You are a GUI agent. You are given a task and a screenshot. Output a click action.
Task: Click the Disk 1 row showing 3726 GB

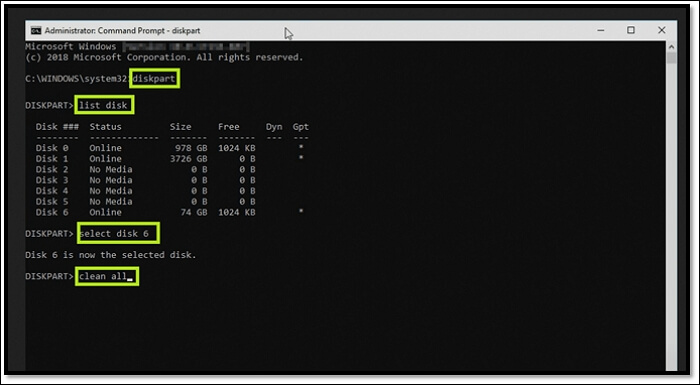click(170, 159)
